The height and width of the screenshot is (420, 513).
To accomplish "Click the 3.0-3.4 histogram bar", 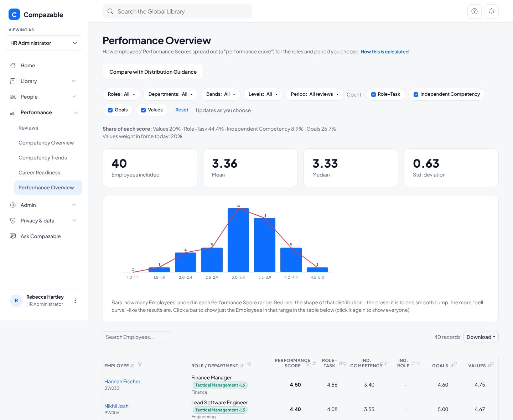I will tap(238, 240).
